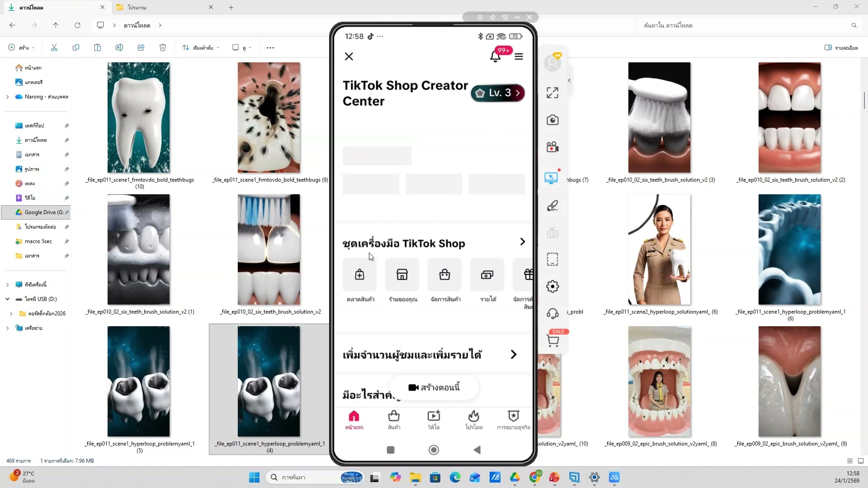Screen dimensions: 868x488
Task: Tap the notification bell with 99+ badge
Action: (x=495, y=56)
